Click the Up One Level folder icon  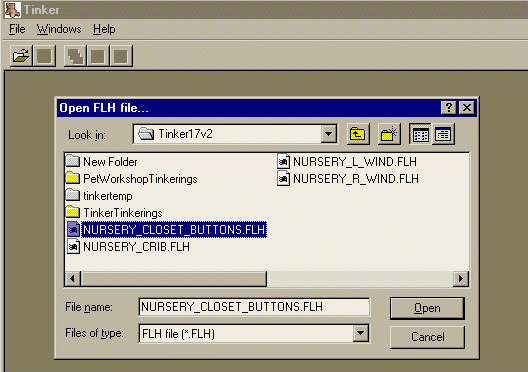[358, 134]
